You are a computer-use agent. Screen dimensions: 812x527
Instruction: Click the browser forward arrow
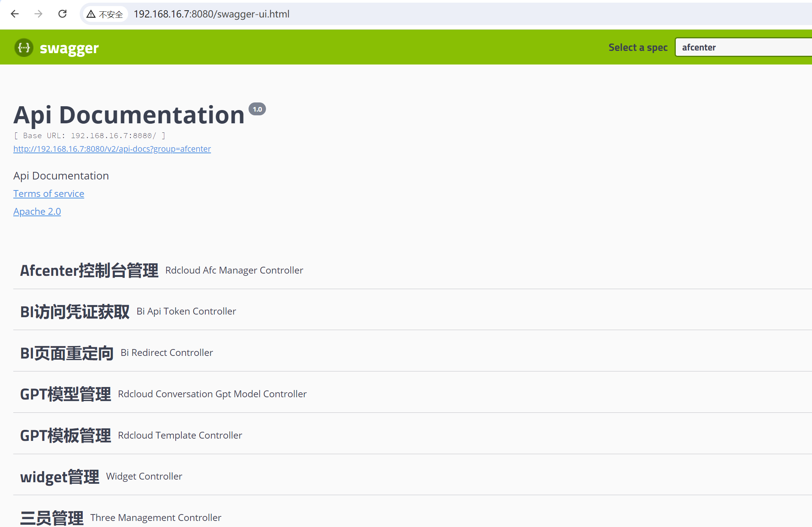[x=38, y=14]
